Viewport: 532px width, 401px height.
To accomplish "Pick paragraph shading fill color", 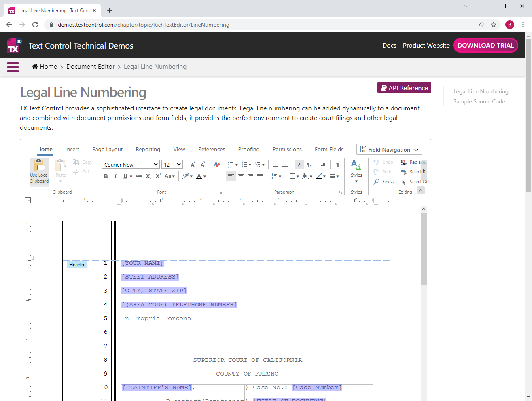I will [x=305, y=176].
